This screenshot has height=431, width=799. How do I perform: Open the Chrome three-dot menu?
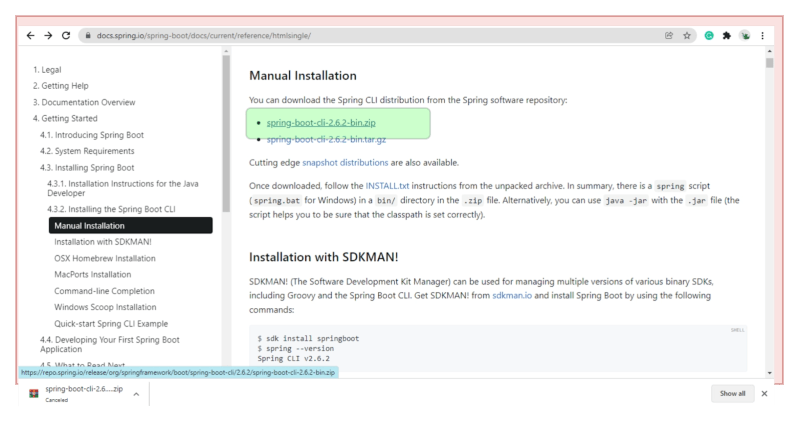(x=762, y=36)
